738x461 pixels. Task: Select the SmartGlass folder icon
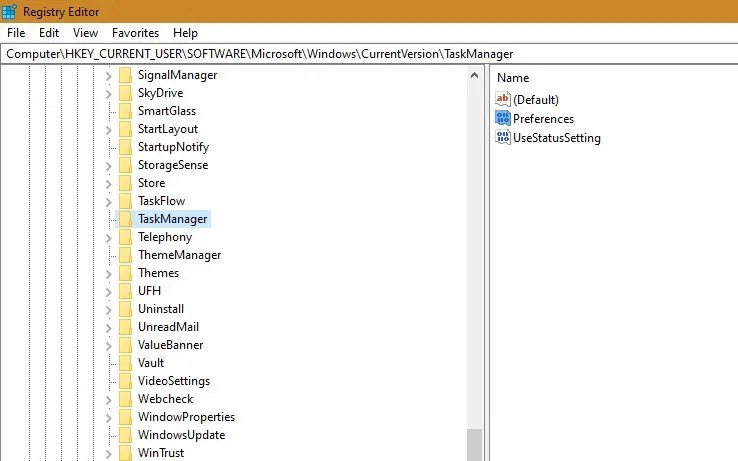point(125,111)
